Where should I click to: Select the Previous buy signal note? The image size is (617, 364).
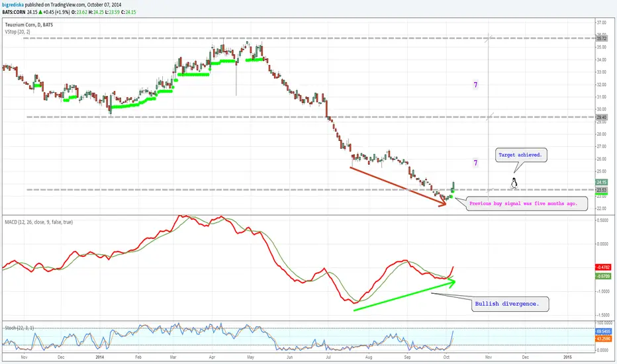click(524, 203)
